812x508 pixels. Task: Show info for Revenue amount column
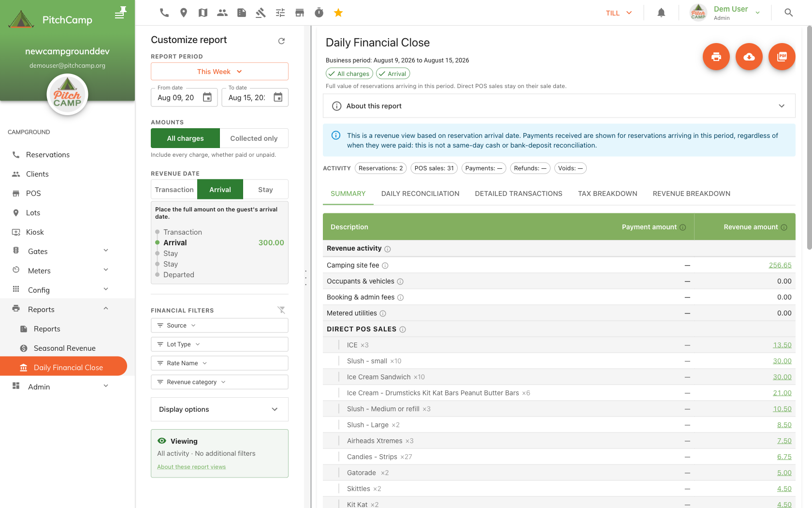click(x=784, y=227)
